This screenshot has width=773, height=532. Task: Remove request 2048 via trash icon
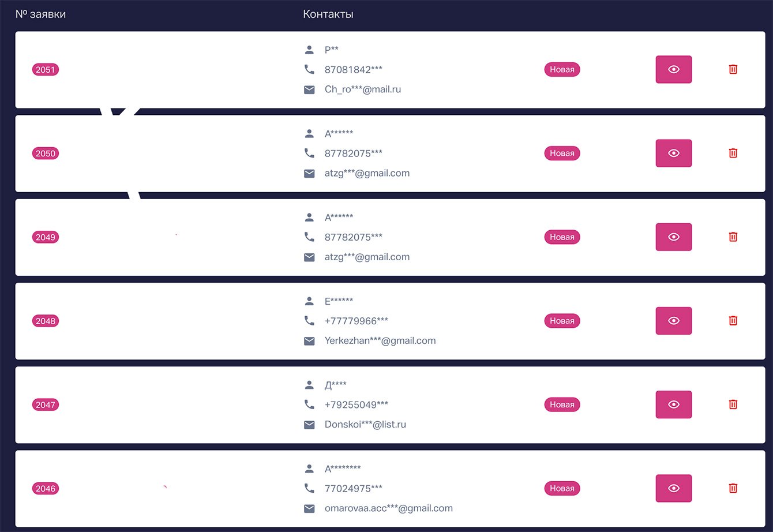point(733,320)
